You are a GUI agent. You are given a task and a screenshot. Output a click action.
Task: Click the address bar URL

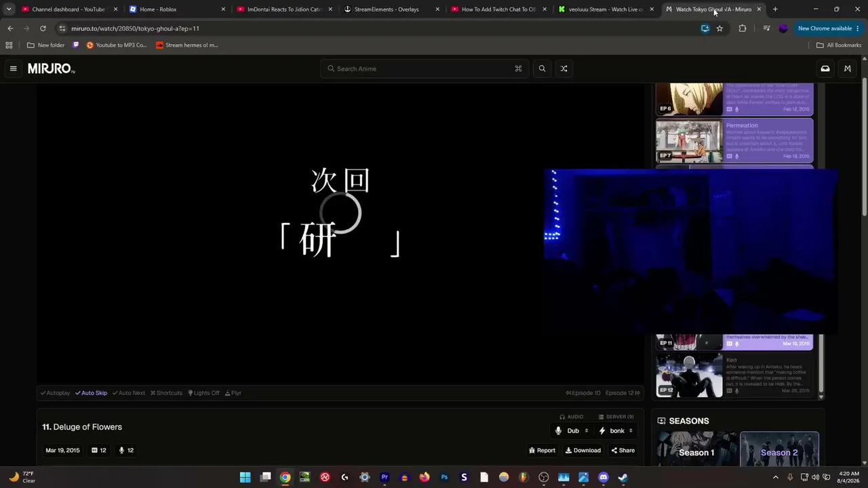point(136,28)
